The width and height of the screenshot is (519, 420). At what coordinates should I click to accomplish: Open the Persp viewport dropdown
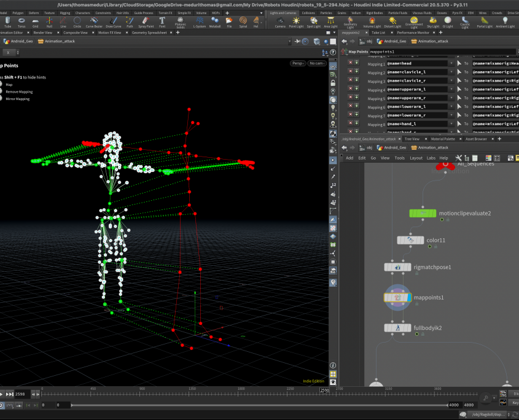point(297,63)
